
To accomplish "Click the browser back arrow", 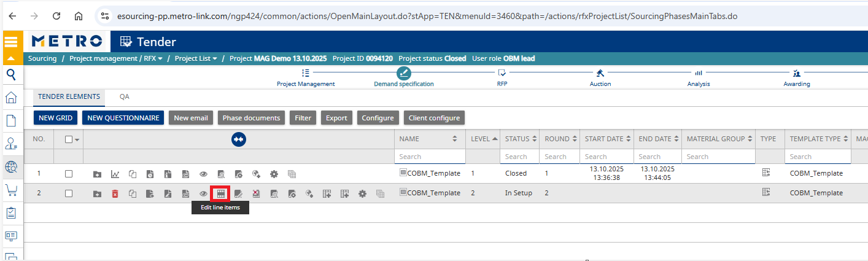I will click(13, 16).
